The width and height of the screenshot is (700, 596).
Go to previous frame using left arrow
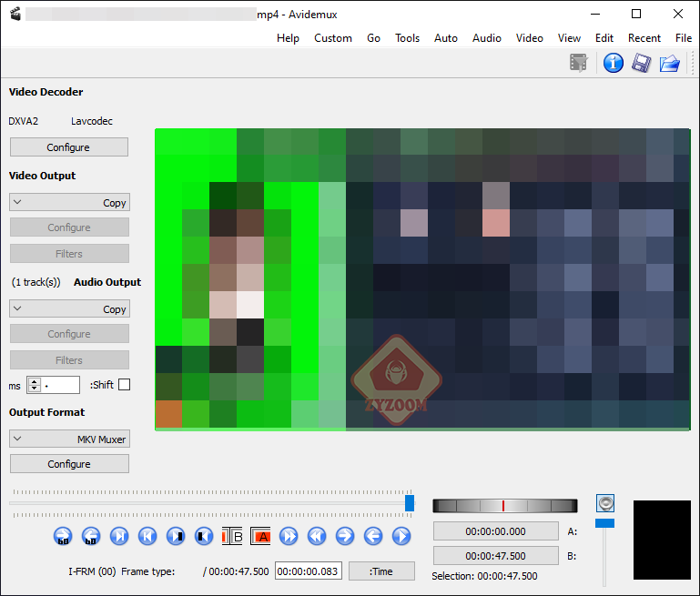[373, 536]
